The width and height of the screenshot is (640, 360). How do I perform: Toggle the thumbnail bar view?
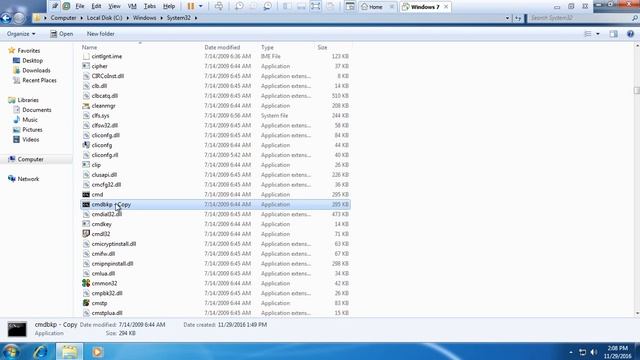pyautogui.click(x=301, y=6)
